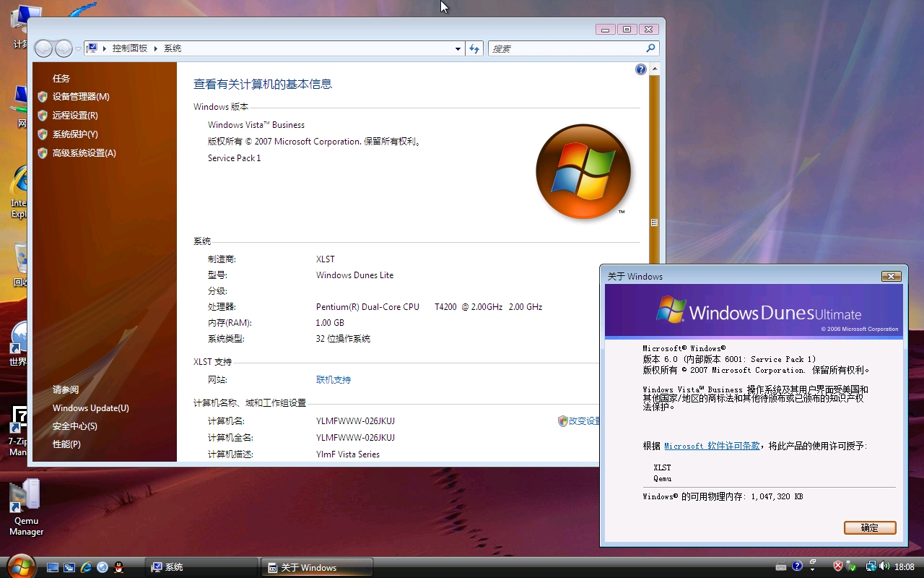The width and height of the screenshot is (924, 578).
Task: Click the blue help question icon
Action: (x=640, y=69)
